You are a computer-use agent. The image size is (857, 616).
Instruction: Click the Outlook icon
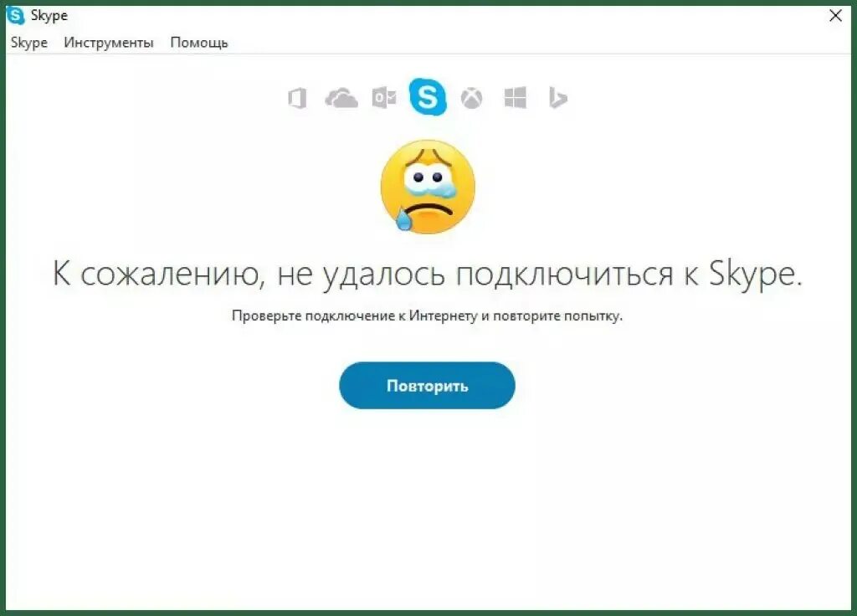pyautogui.click(x=384, y=98)
